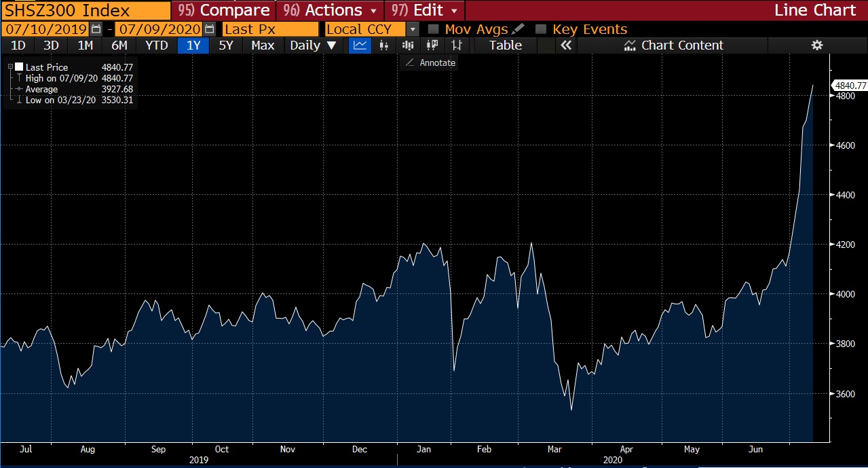
Task: Open the Table view
Action: click(506, 46)
